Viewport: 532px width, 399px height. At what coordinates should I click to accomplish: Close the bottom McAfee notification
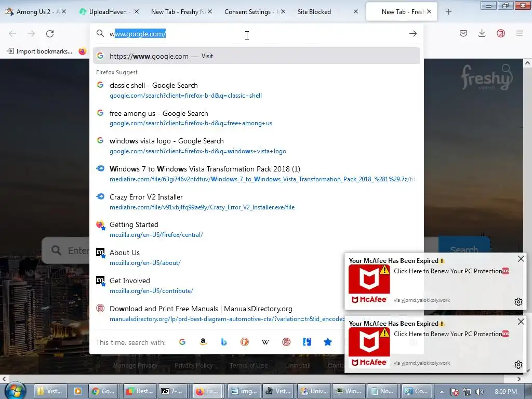(521, 322)
